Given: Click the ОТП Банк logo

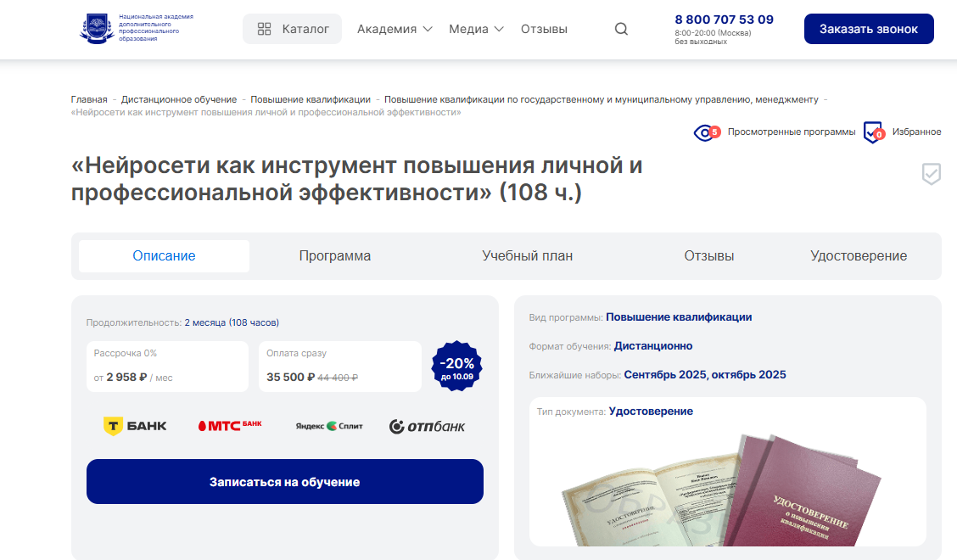Looking at the screenshot, I should [x=428, y=426].
